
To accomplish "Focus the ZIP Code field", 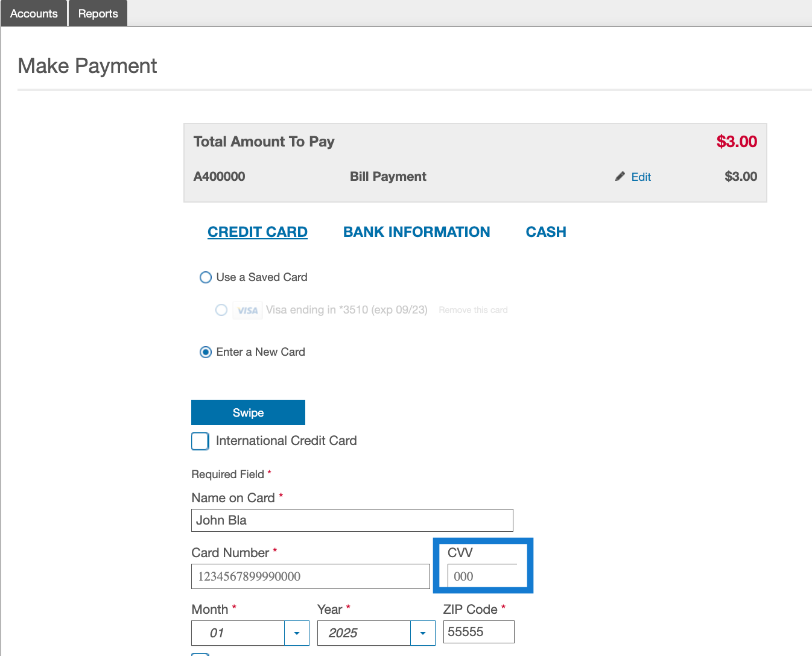I will click(x=478, y=632).
